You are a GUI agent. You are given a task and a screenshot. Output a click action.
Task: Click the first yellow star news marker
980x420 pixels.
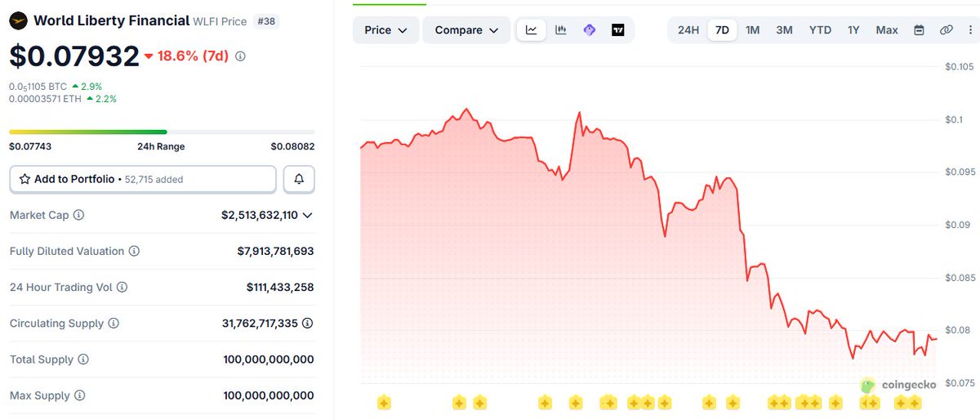(x=384, y=402)
